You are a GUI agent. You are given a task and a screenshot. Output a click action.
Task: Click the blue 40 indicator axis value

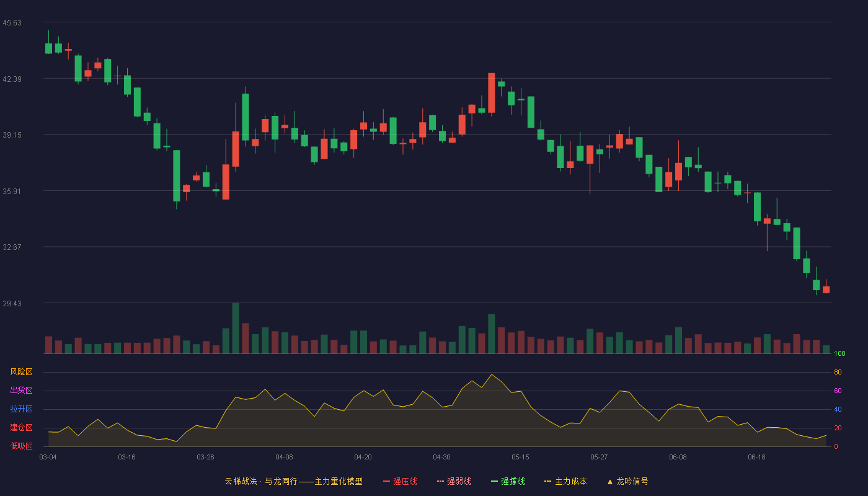[838, 410]
